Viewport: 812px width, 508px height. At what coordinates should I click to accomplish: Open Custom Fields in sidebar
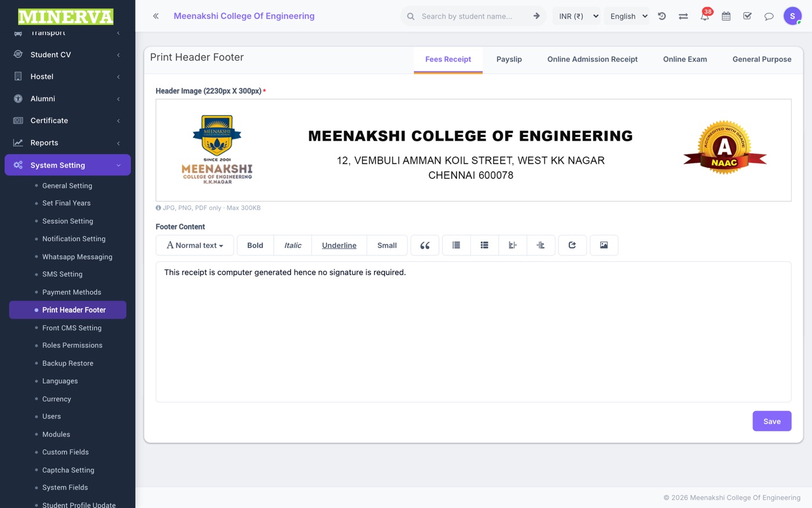(65, 452)
